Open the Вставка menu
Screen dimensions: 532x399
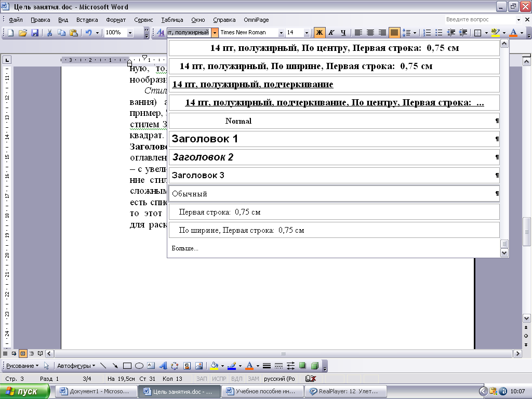pos(87,20)
